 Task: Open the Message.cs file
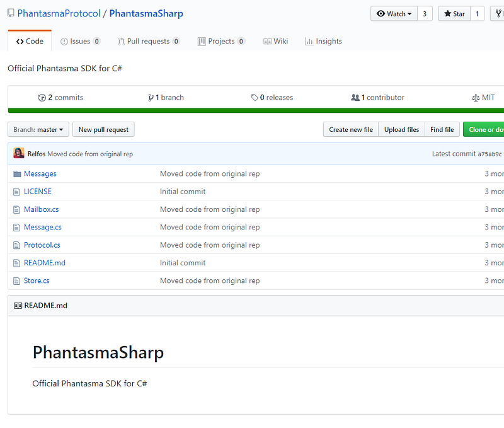coord(43,228)
